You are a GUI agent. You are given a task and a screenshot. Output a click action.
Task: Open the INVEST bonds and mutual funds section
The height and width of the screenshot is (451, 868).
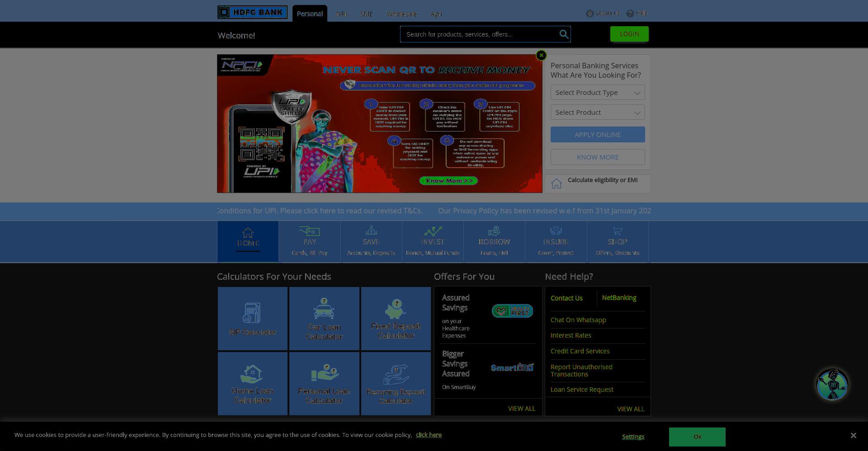(x=433, y=241)
